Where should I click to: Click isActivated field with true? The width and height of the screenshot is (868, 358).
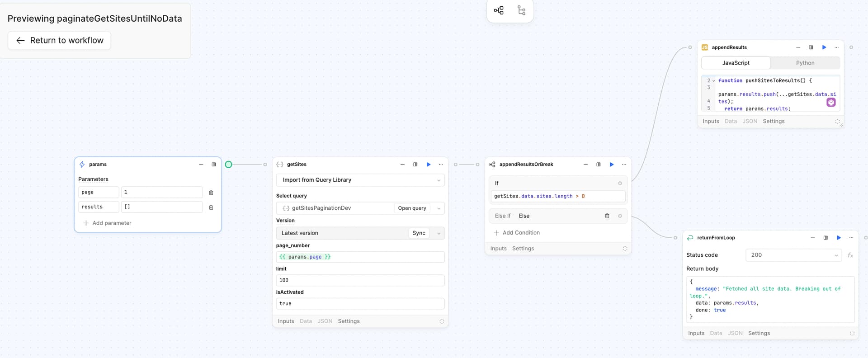pyautogui.click(x=360, y=303)
